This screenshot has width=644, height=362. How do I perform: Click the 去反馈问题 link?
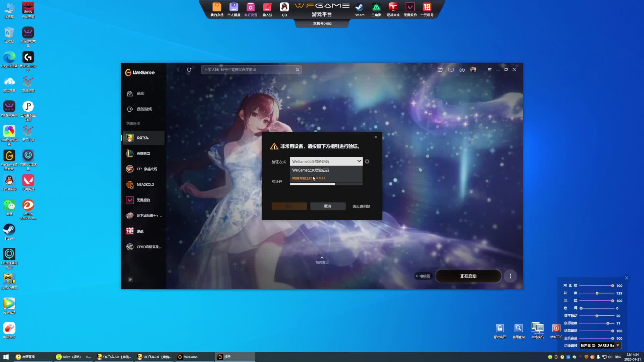(361, 206)
